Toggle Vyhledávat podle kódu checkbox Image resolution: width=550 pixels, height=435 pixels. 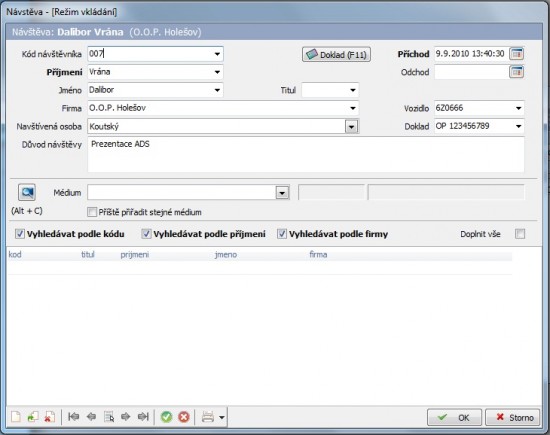coord(20,234)
